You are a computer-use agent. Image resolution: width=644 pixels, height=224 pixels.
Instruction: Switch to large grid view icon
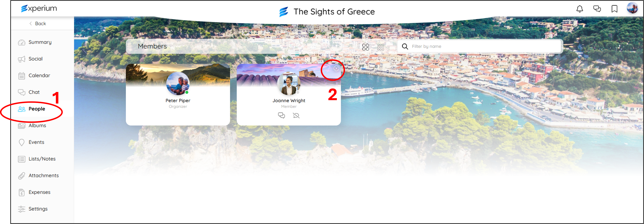coord(366,47)
